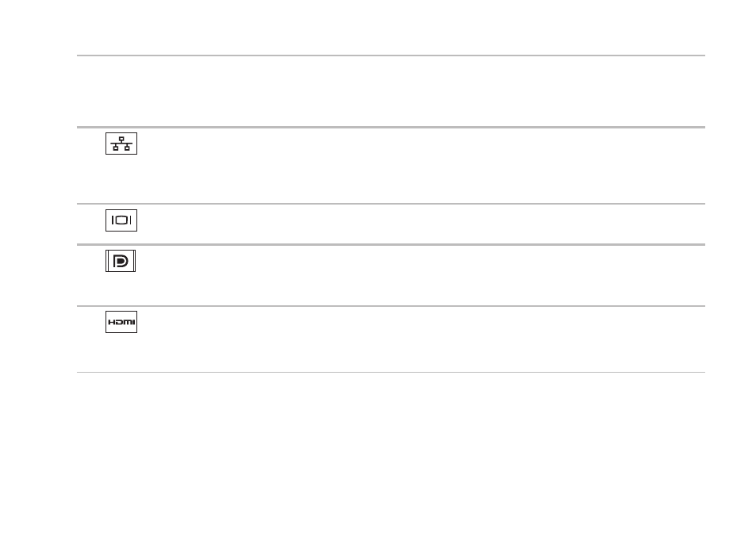Click the divider line above the network icon
The image size is (756, 536).
pyautogui.click(x=391, y=127)
